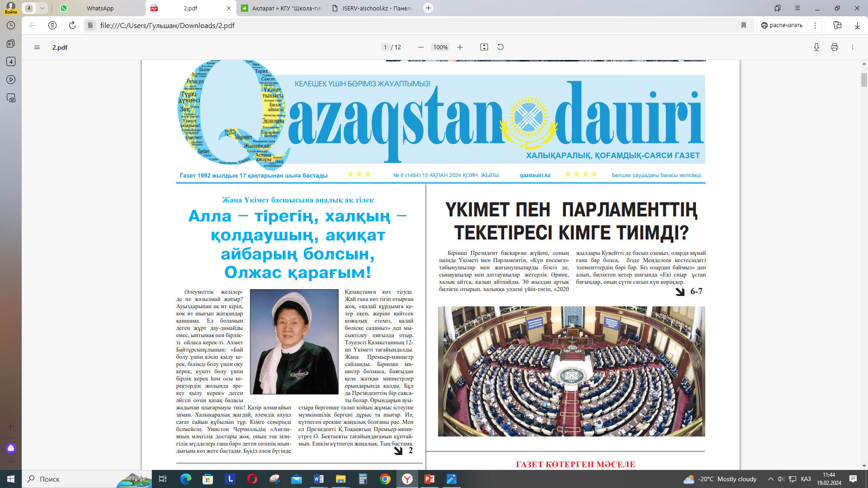Open sidebar tab counter icon 4
Viewport: 868px width, 488px height.
11,61
